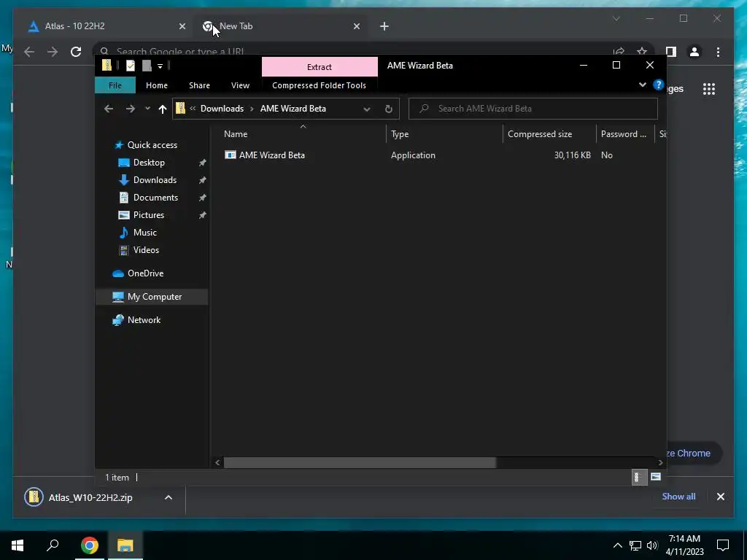Click the scroll right arrow

point(660,462)
